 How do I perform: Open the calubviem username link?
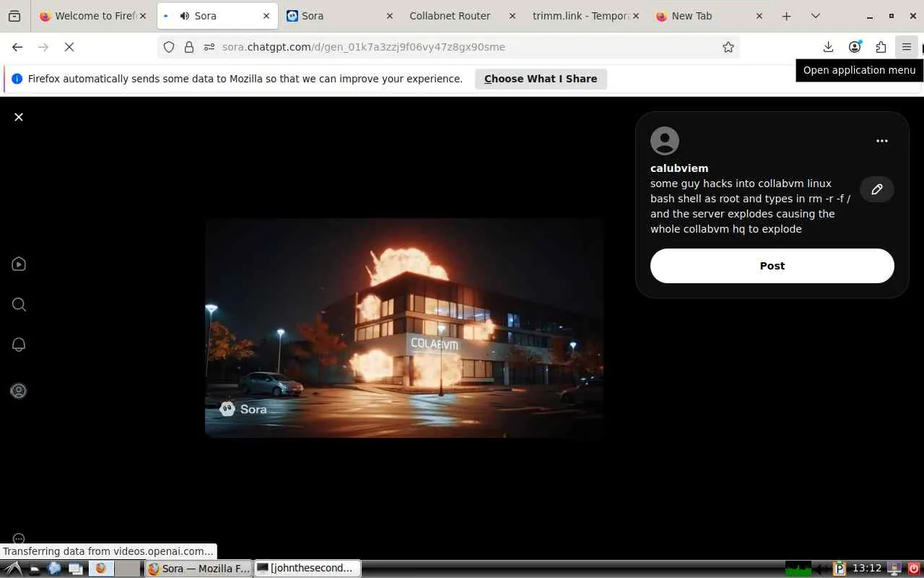[x=679, y=168]
